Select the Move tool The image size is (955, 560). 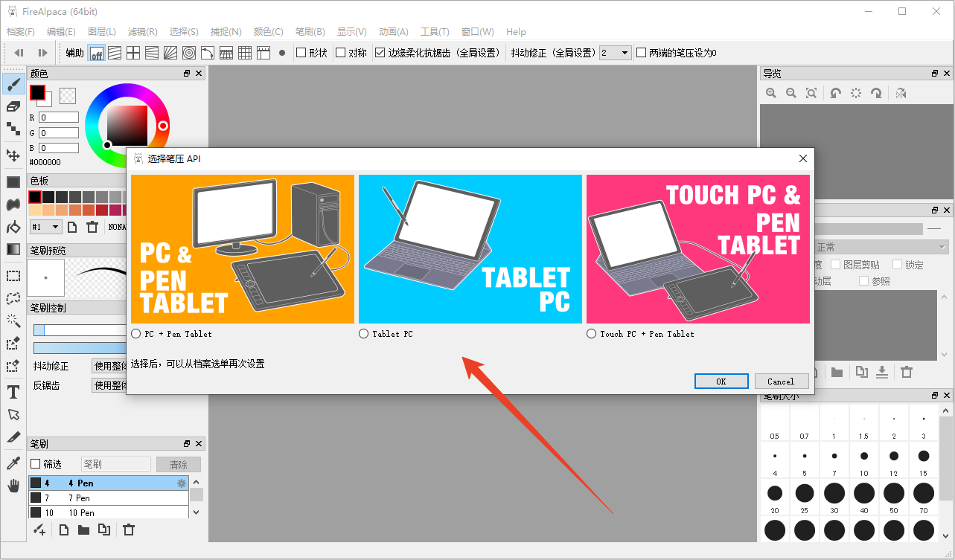coord(13,155)
